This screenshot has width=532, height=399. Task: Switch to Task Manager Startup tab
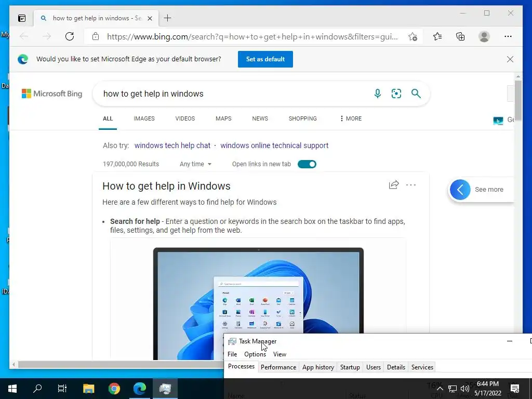(x=350, y=367)
